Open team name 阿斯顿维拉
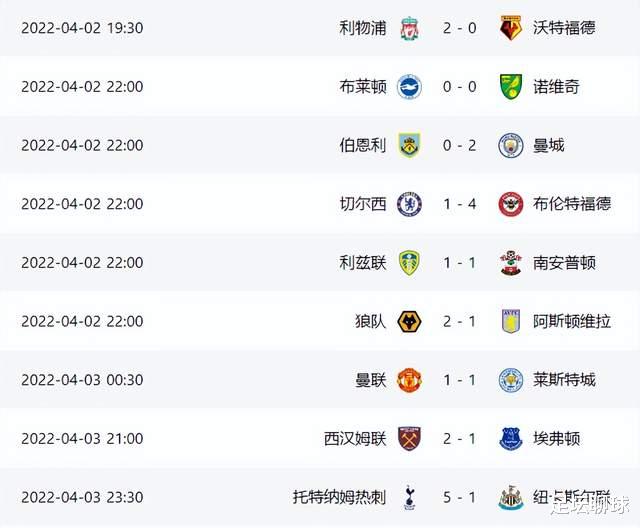Image resolution: width=640 pixels, height=528 pixels. pos(572,322)
